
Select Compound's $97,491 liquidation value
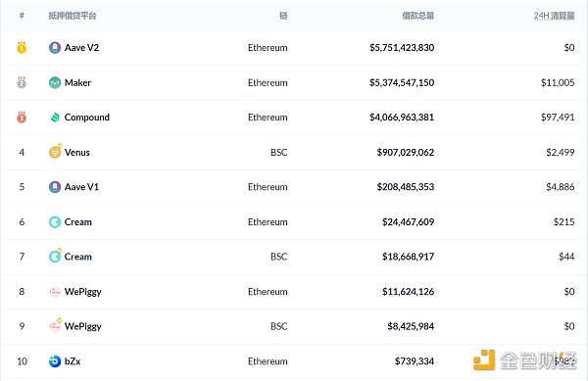pos(558,118)
